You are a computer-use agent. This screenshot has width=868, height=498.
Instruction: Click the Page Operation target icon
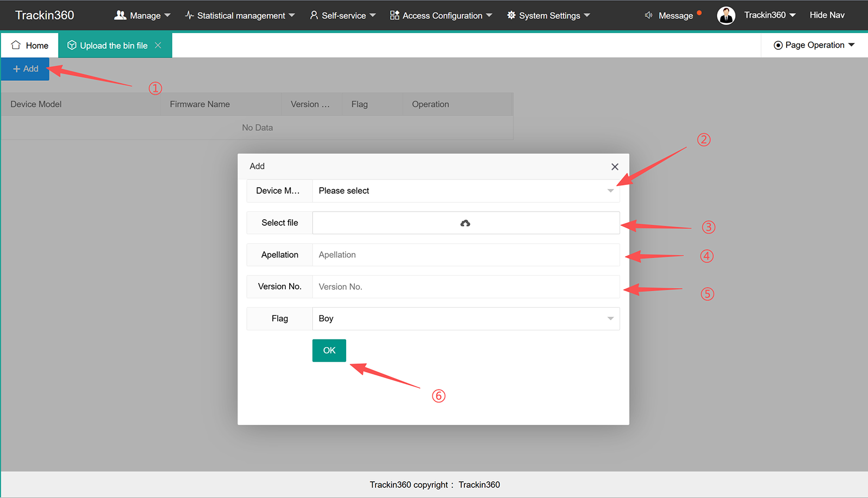778,45
